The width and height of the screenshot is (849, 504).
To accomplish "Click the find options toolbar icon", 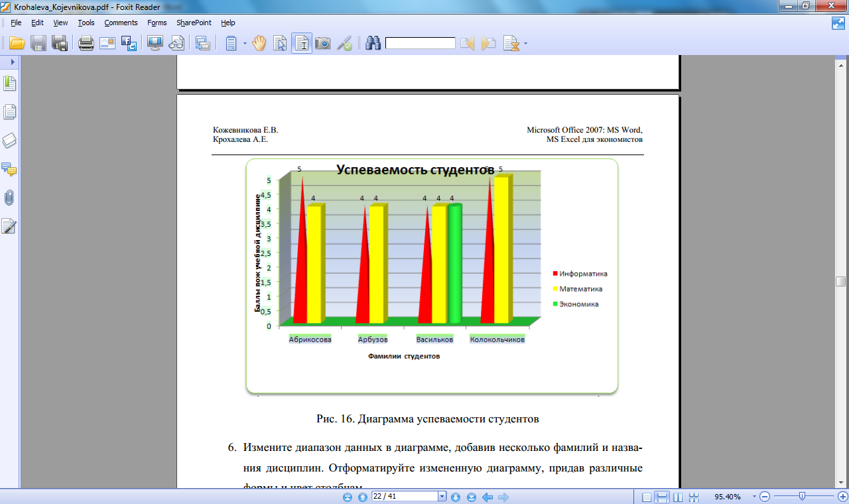I will [x=511, y=44].
